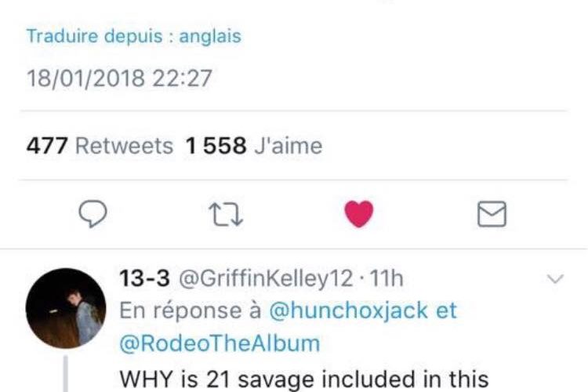Tap the 18/01/2018 22:27 timestamp
588x392 pixels.
[x=119, y=80]
